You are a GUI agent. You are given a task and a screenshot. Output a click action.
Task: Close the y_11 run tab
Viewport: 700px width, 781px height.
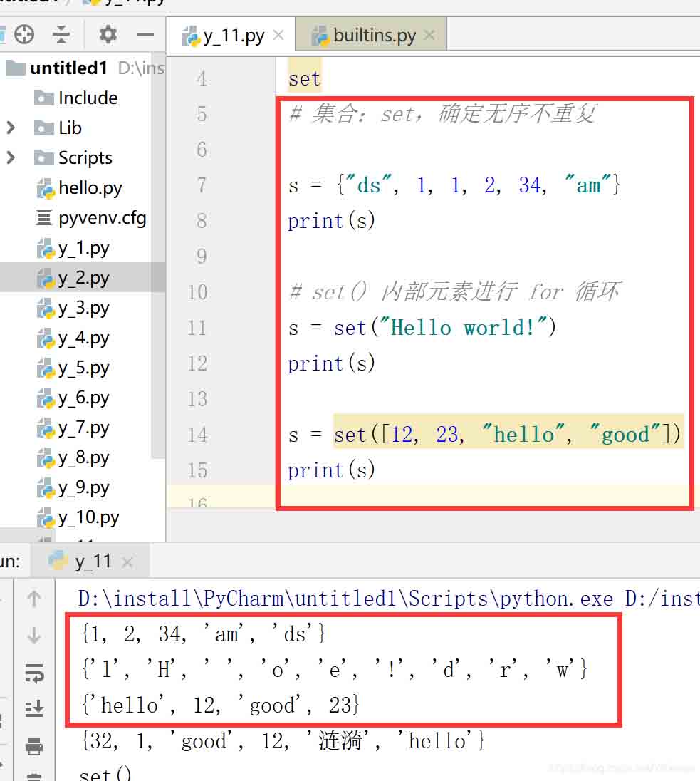tap(127, 562)
